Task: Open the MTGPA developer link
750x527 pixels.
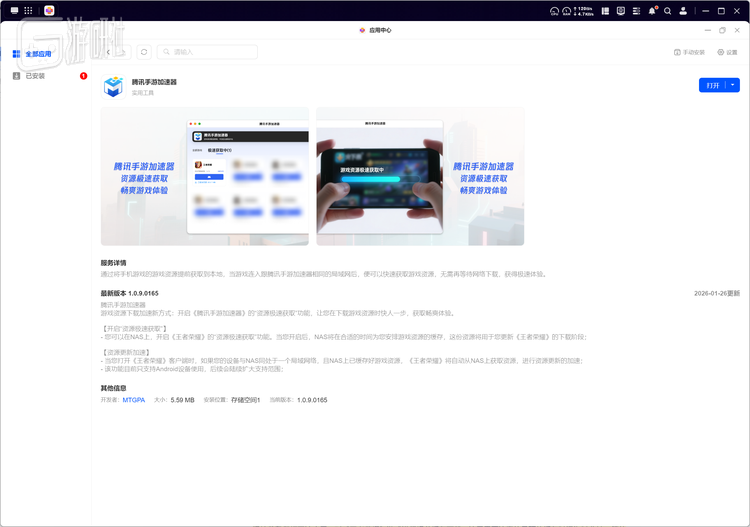Action: tap(133, 400)
